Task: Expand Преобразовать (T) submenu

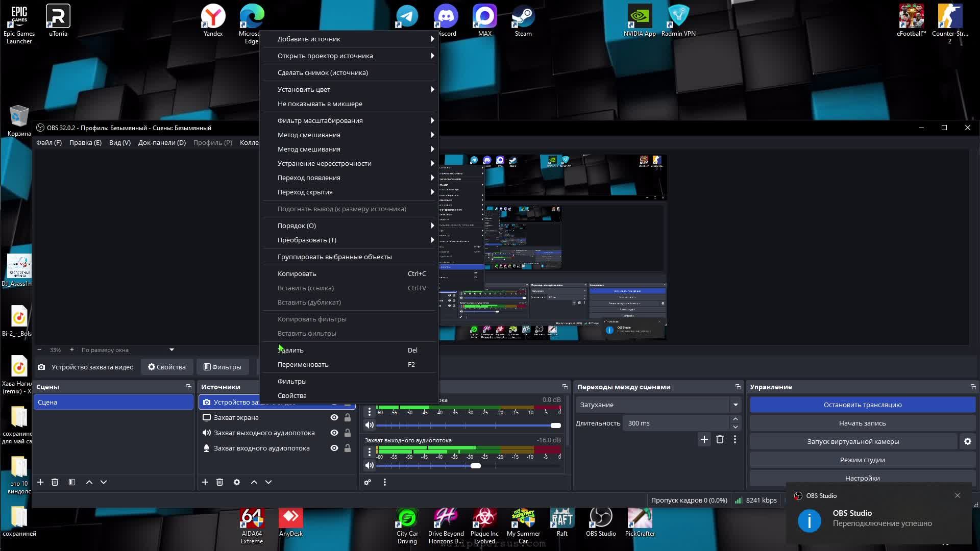Action: point(350,240)
